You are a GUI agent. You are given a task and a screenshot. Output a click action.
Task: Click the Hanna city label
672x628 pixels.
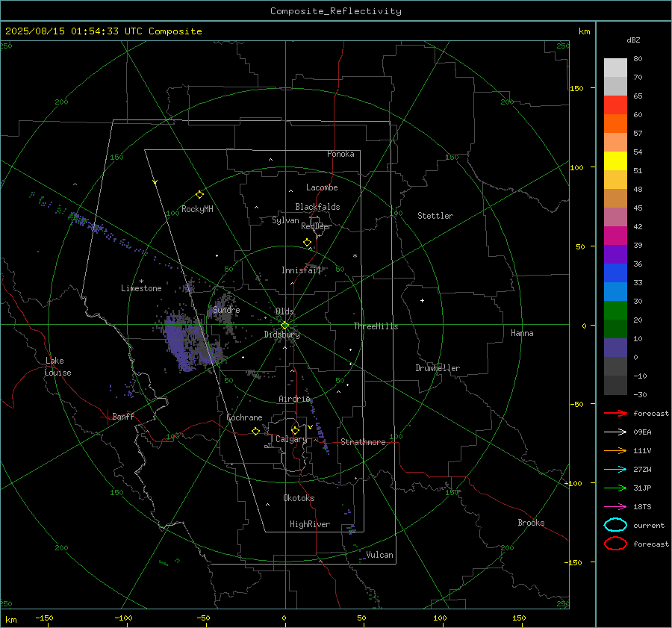[522, 333]
